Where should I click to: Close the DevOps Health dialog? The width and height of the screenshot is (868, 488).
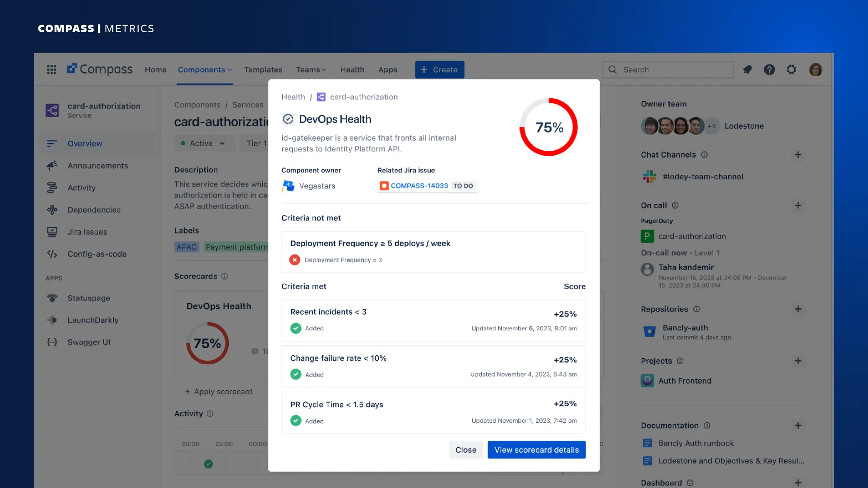465,450
